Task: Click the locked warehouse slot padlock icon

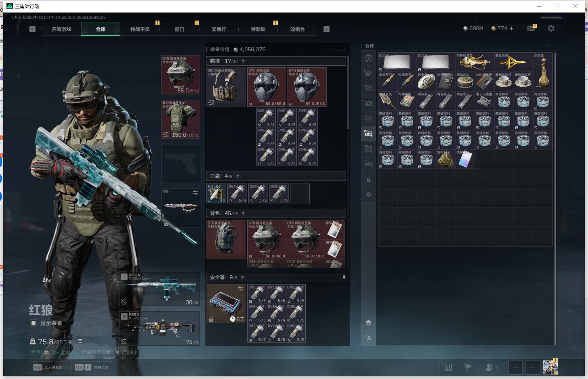Action: point(368,179)
